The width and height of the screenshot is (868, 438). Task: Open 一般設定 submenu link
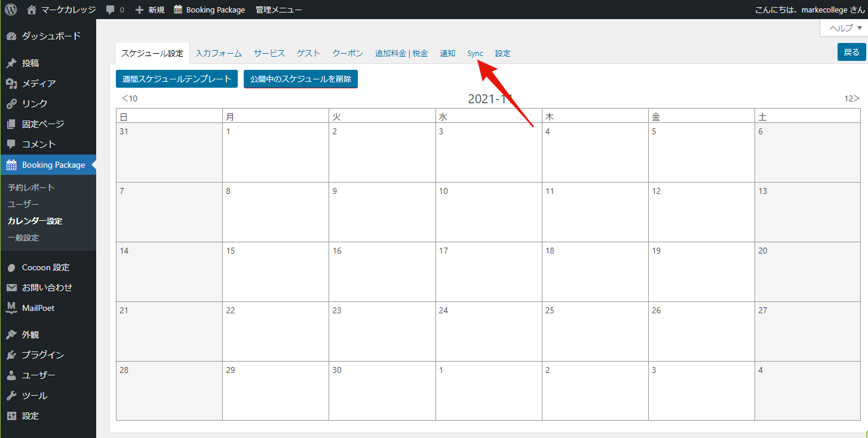[23, 237]
